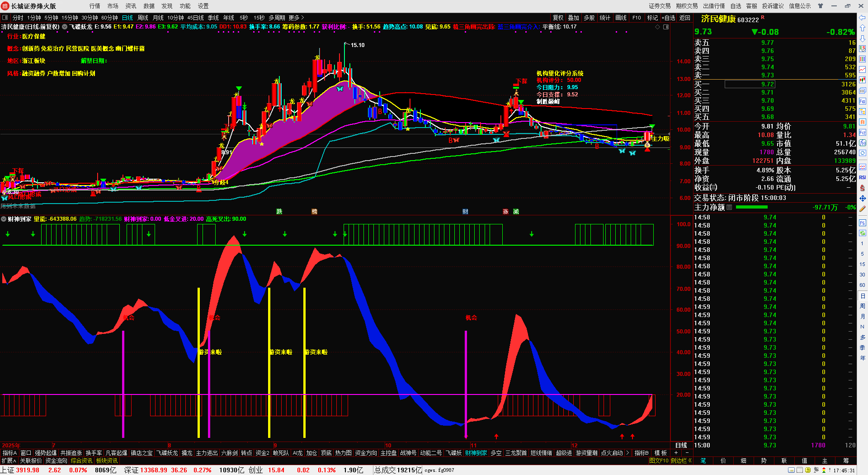Open the intraday line chart sidebar icon
868x475 pixels.
(863, 69)
